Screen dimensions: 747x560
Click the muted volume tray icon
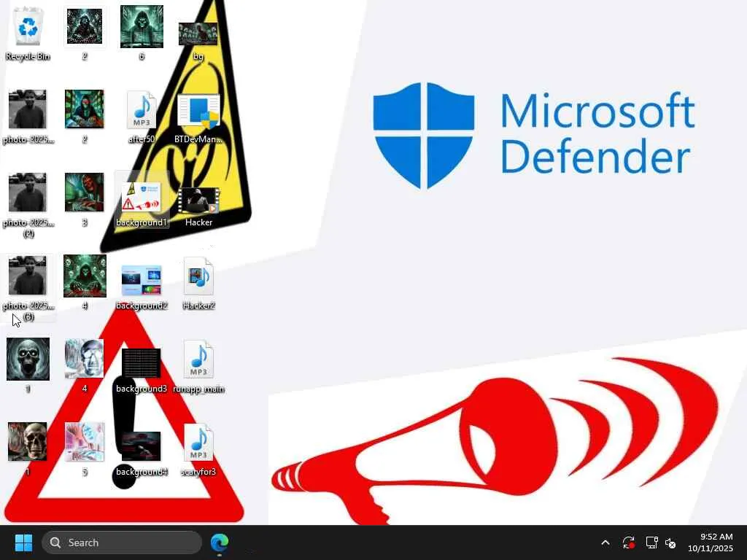[x=670, y=542]
